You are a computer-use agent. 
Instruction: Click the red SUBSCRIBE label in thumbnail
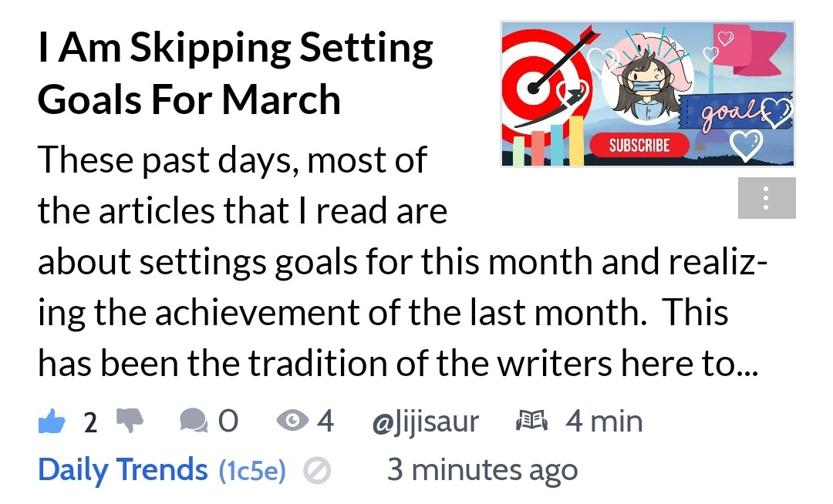tap(639, 145)
